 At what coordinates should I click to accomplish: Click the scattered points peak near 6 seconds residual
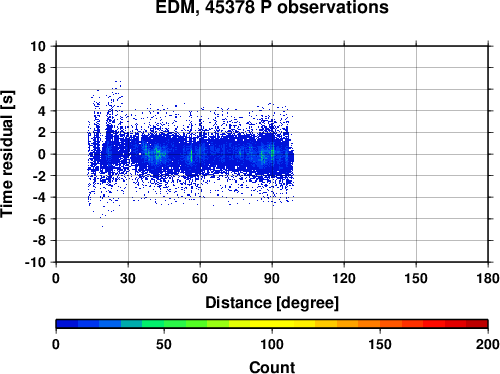point(117,87)
